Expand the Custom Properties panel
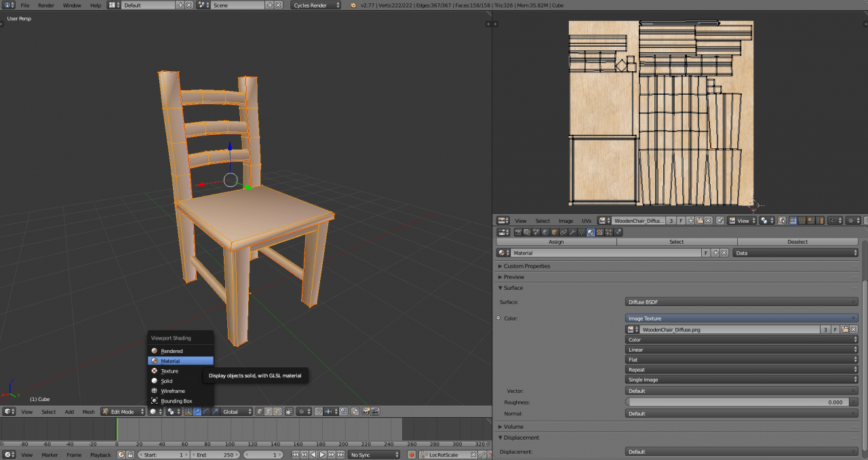Image resolution: width=868 pixels, height=460 pixels. tap(527, 266)
